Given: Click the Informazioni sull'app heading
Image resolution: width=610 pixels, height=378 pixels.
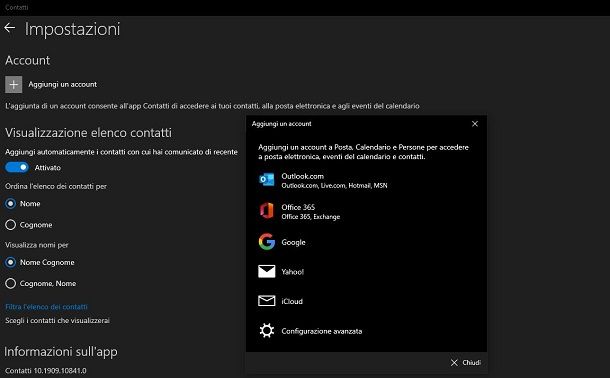Looking at the screenshot, I should click(x=61, y=352).
